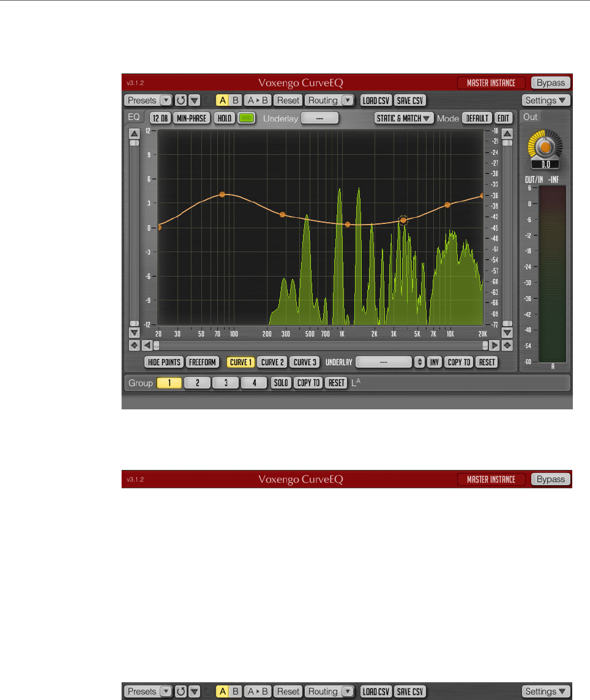Click RESET in the Group row

pos(337,383)
